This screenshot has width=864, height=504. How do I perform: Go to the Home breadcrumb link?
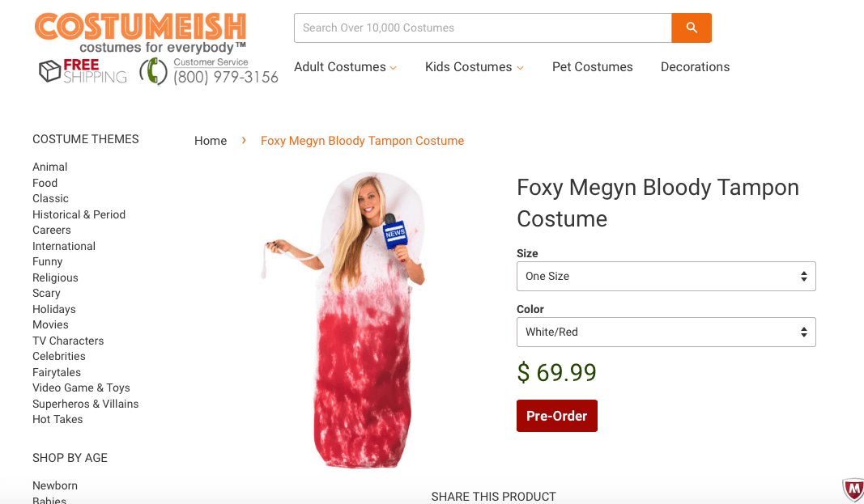point(211,141)
